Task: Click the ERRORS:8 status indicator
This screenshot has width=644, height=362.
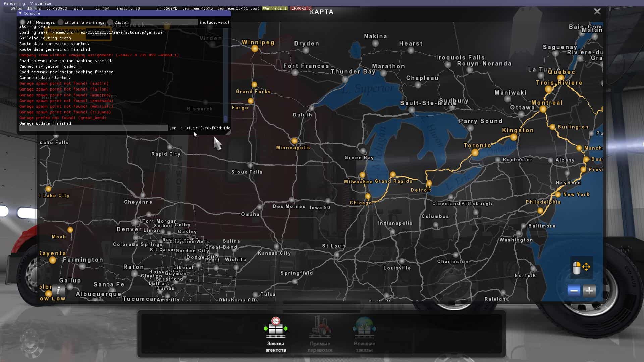Action: tap(301, 8)
